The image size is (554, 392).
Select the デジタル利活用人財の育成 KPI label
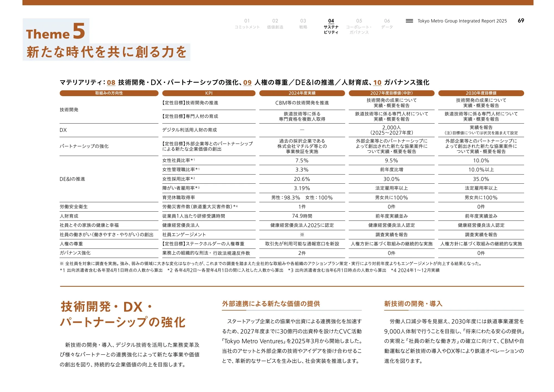(x=189, y=130)
